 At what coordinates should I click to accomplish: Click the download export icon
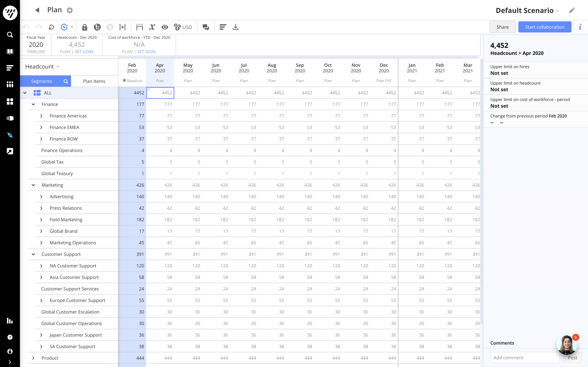point(235,27)
